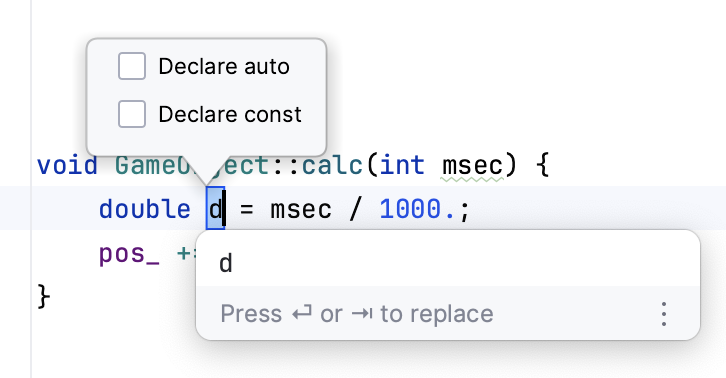726x378 pixels.
Task: Click the 'Declare const' label text
Action: tap(230, 114)
